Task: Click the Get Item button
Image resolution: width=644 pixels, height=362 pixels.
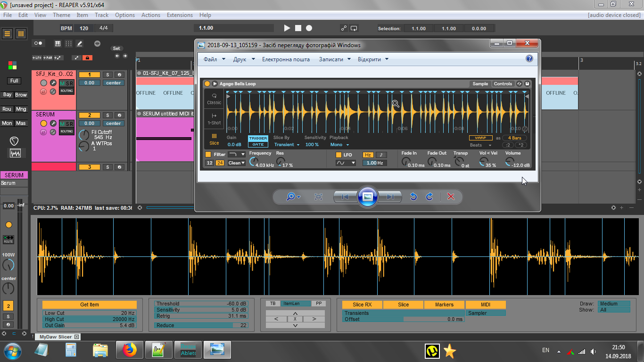Action: click(89, 304)
